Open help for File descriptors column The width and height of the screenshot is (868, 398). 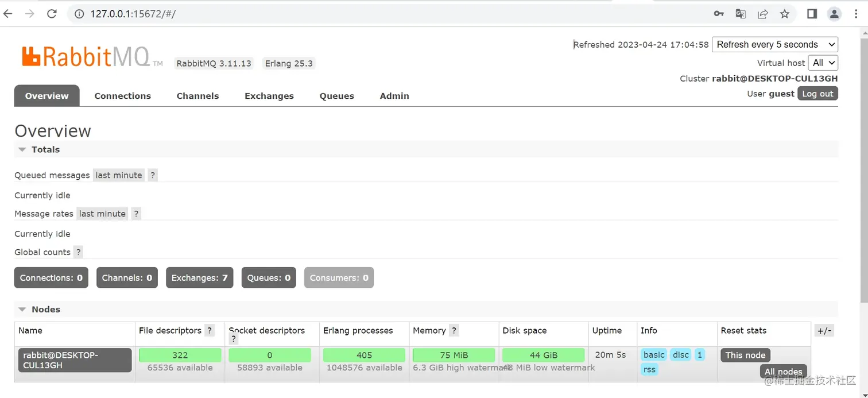point(210,331)
